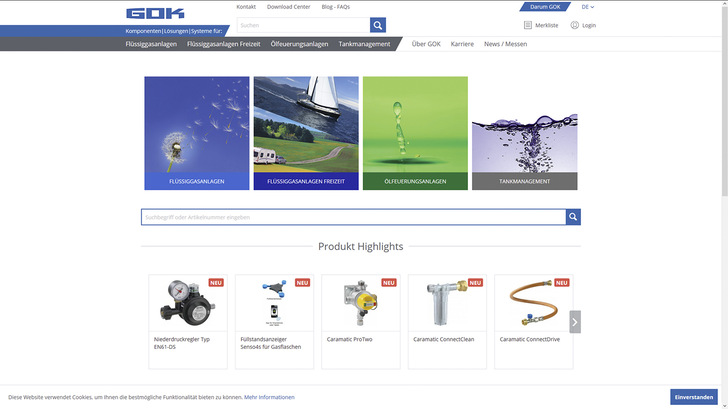Select Ölfeuerungsanlagen in navigation bar
This screenshot has height=409, width=728.
point(299,44)
